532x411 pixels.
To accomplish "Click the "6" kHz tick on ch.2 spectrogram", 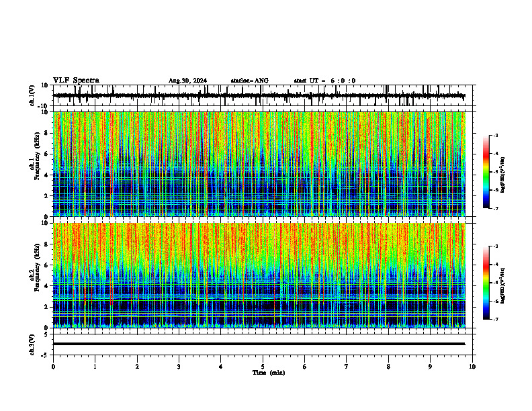I will pyautogui.click(x=47, y=265).
